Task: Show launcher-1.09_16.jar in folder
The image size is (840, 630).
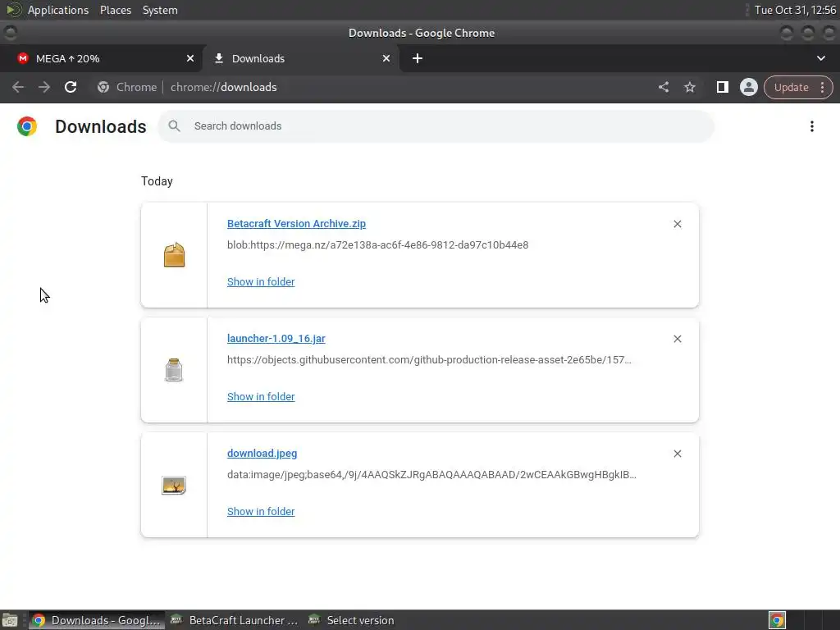Action: (x=261, y=396)
